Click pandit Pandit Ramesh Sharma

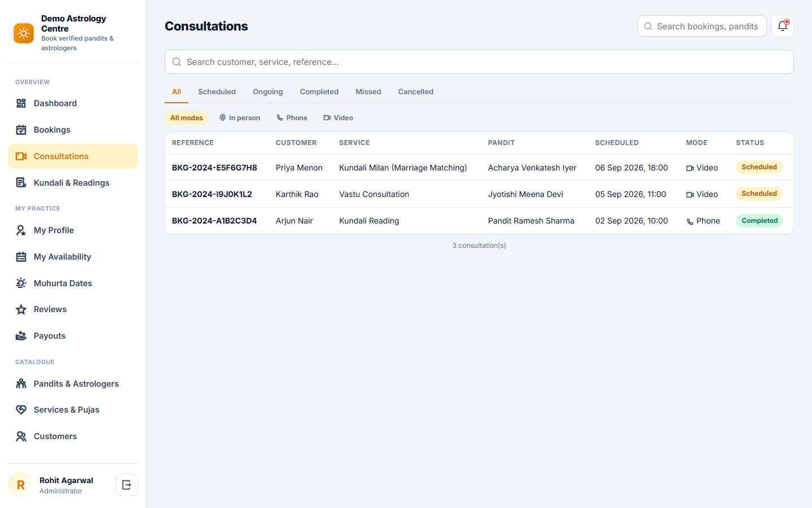(x=531, y=221)
